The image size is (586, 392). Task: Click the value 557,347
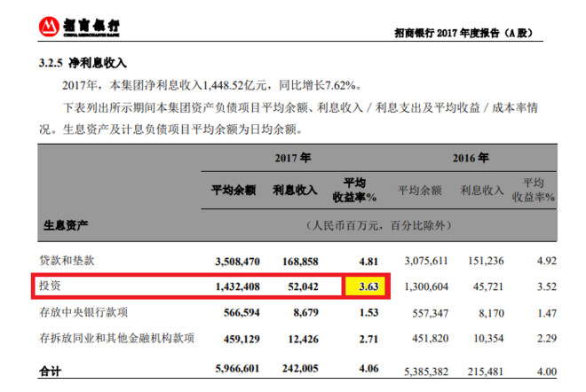(431, 313)
